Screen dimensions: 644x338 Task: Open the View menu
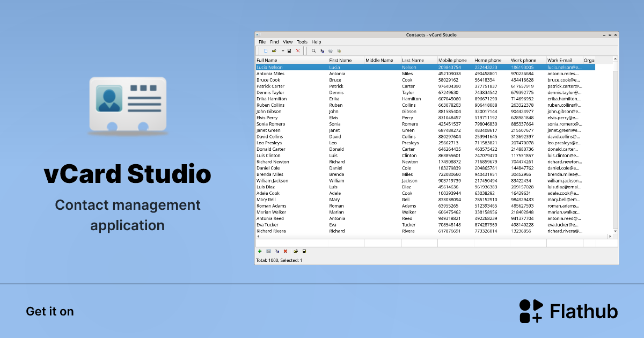tap(288, 41)
